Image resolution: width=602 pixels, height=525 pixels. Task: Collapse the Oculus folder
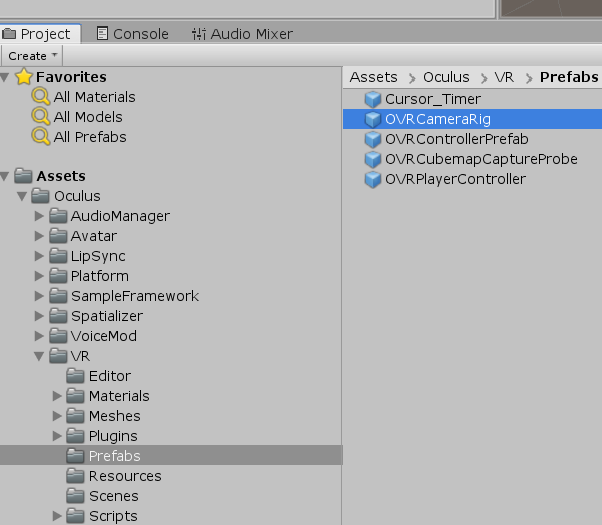[22, 196]
